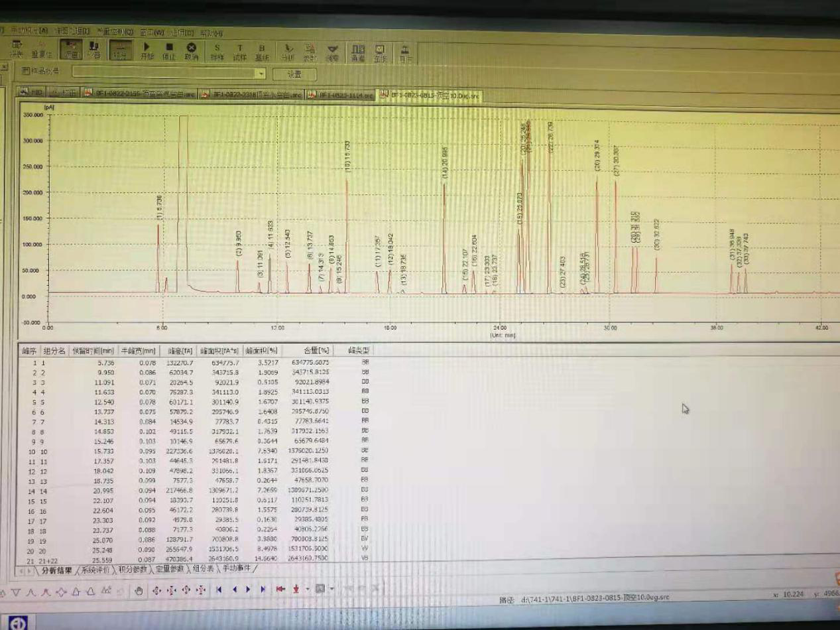This screenshot has width=840, height=630.
Task: Go to previous peak arrow
Action: [234, 590]
